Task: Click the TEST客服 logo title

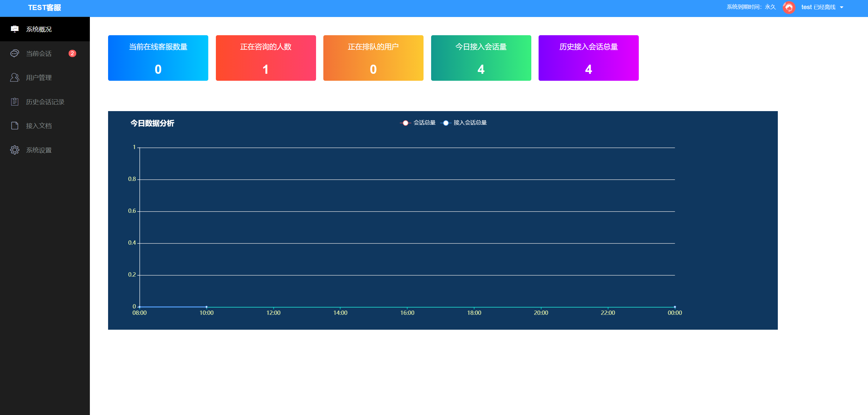Action: click(44, 7)
